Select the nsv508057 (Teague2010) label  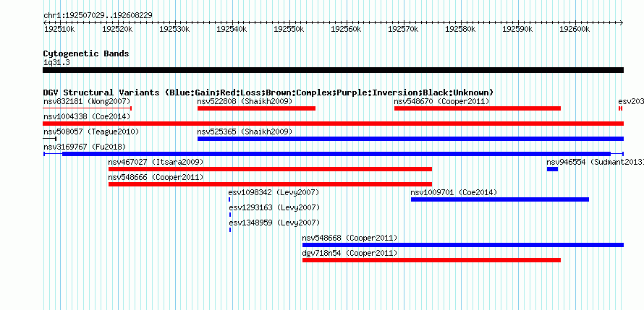click(x=91, y=132)
